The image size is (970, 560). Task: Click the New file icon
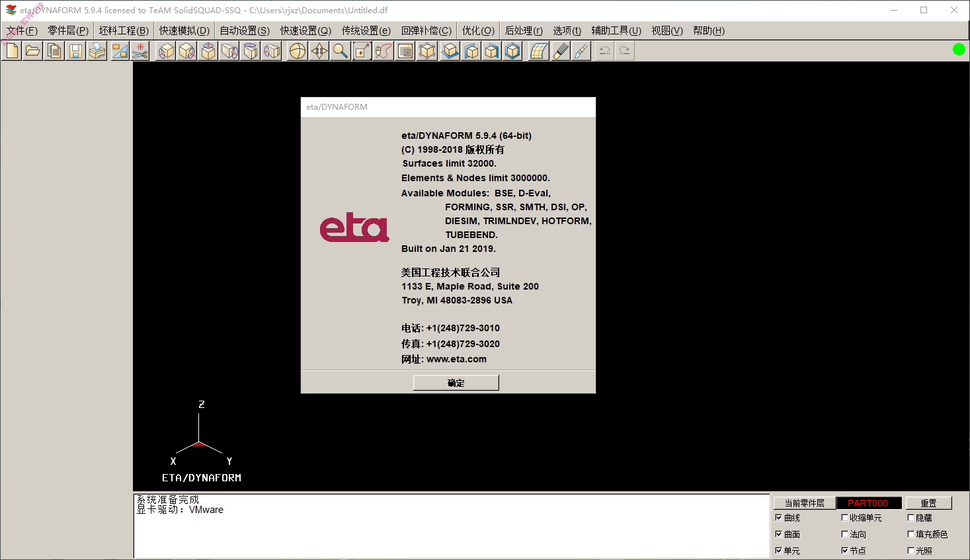[x=13, y=51]
